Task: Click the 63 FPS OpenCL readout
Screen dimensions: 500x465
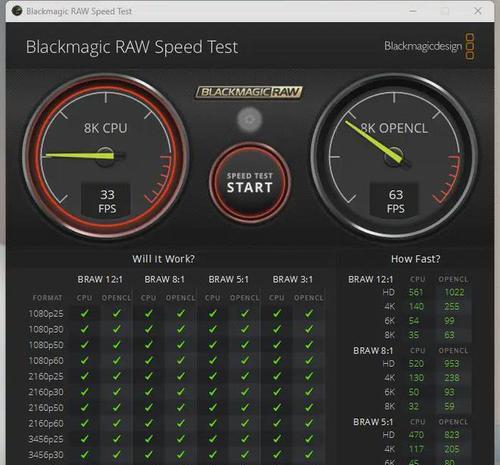Action: pyautogui.click(x=395, y=201)
